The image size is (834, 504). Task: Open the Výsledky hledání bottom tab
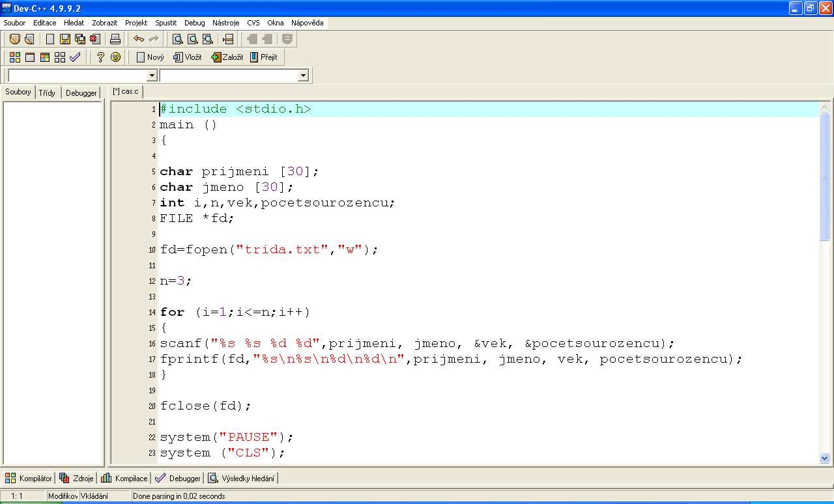click(x=242, y=478)
